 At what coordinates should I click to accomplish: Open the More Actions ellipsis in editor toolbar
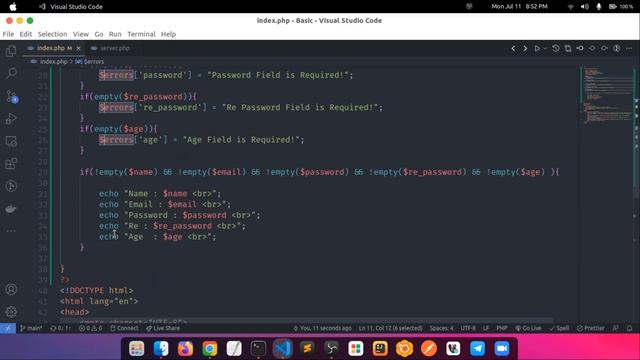[x=629, y=49]
